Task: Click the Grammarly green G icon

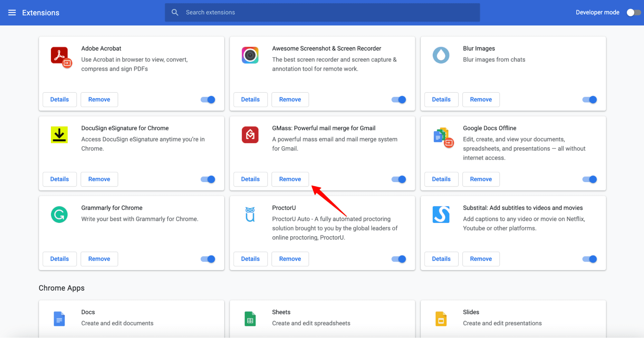Action: [59, 215]
